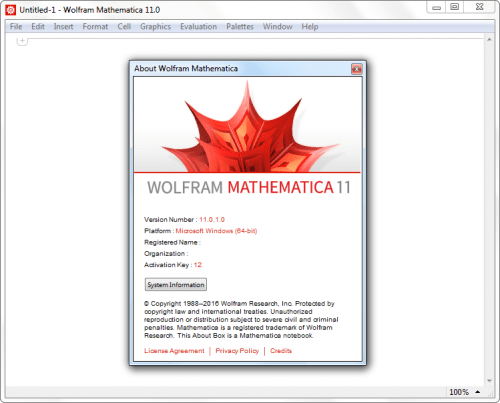Click the 100% zoom value
Viewport: 500px width, 403px height.
tap(459, 392)
